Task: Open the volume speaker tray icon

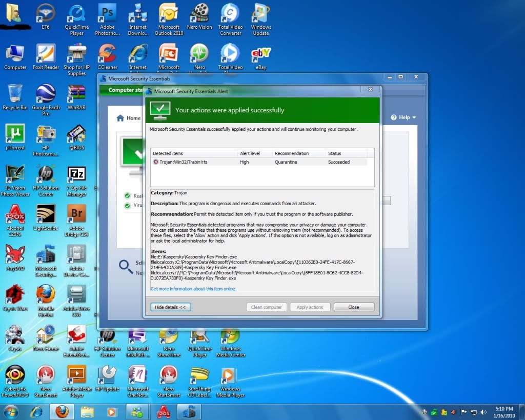Action: click(483, 412)
